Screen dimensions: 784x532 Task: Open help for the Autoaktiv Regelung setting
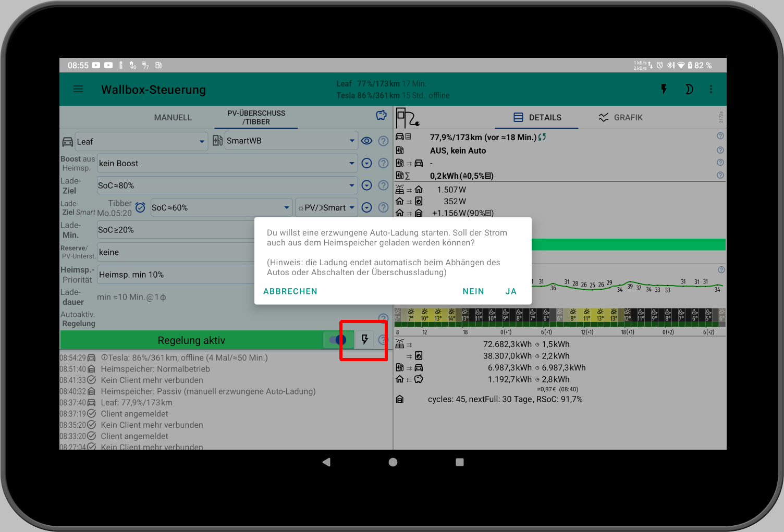pyautogui.click(x=383, y=317)
